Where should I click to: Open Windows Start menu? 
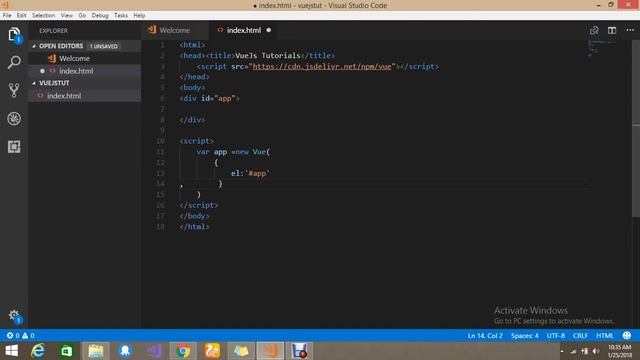[x=11, y=351]
